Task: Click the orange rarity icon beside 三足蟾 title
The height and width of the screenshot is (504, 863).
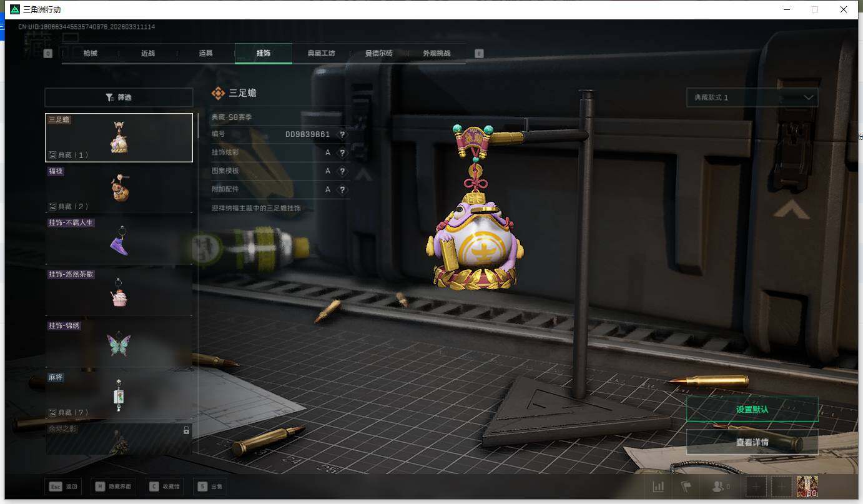Action: pyautogui.click(x=218, y=93)
